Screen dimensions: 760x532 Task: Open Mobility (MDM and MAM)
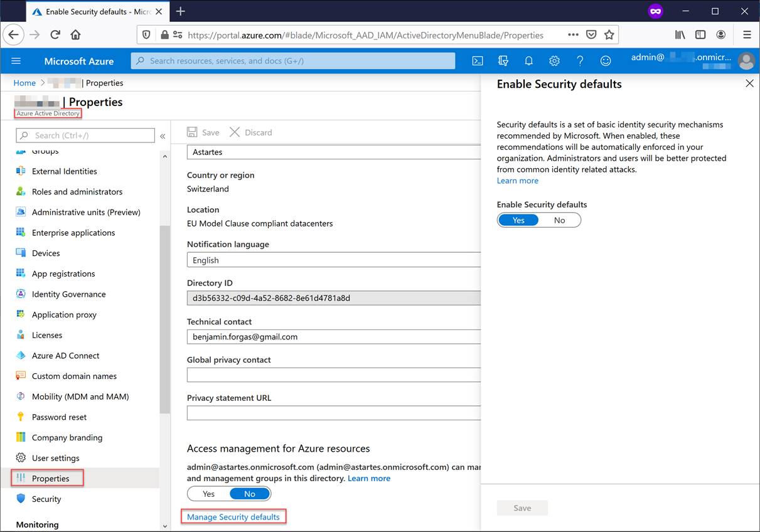pyautogui.click(x=80, y=396)
